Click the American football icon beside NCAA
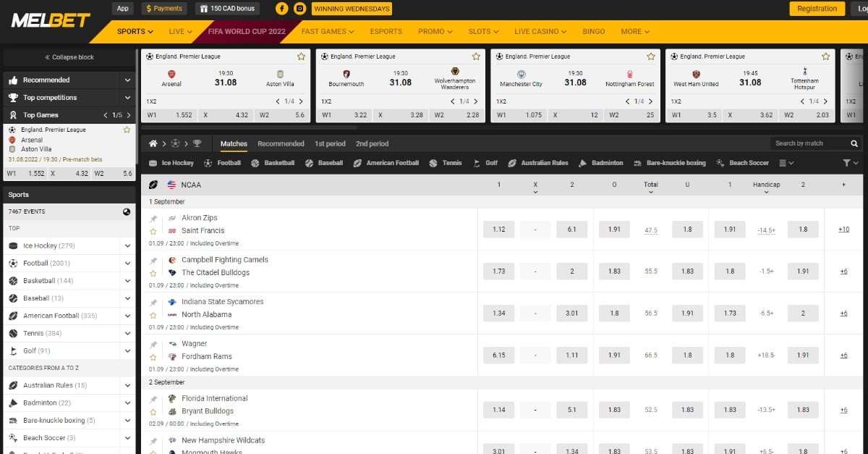This screenshot has height=454, width=868. 153,185
